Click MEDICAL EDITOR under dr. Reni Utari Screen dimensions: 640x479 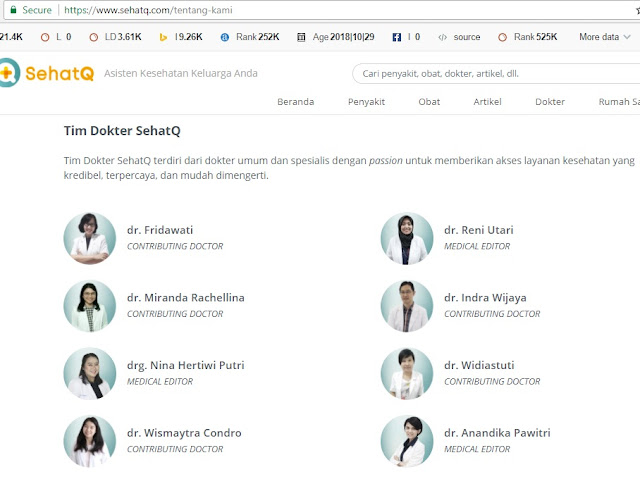(x=477, y=246)
